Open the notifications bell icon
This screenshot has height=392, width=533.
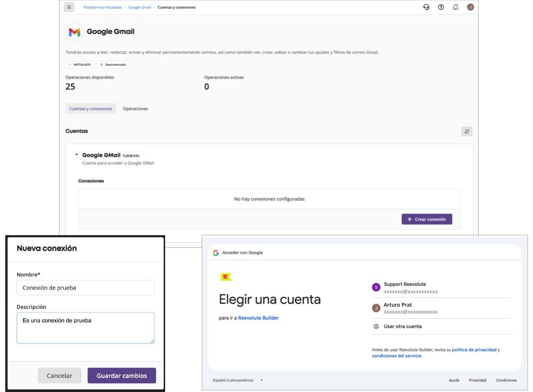click(456, 7)
